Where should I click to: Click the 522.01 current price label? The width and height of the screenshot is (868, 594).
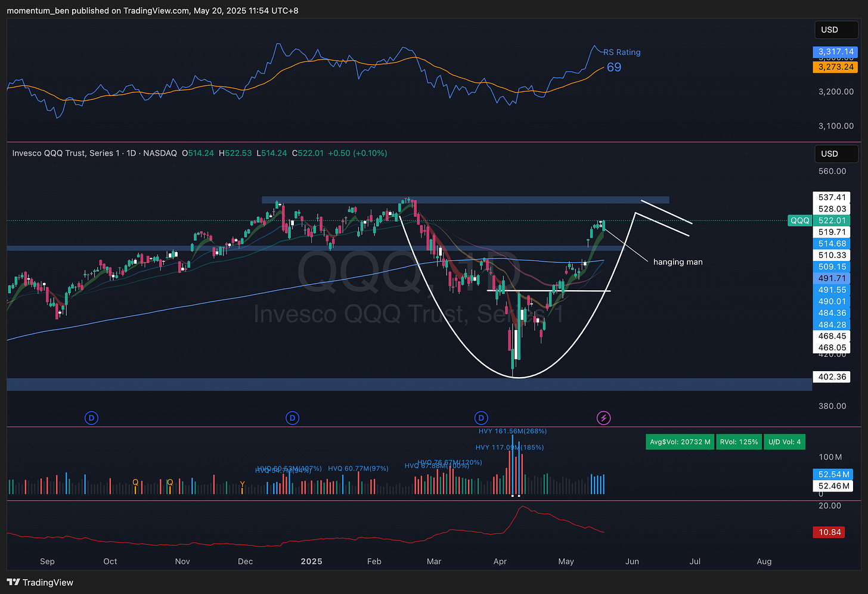coord(832,220)
